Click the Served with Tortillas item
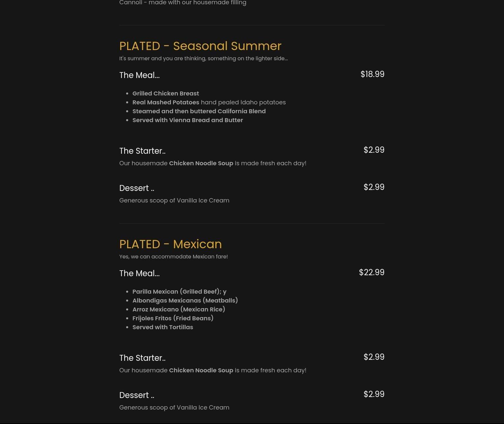The height and width of the screenshot is (424, 504). click(x=163, y=327)
